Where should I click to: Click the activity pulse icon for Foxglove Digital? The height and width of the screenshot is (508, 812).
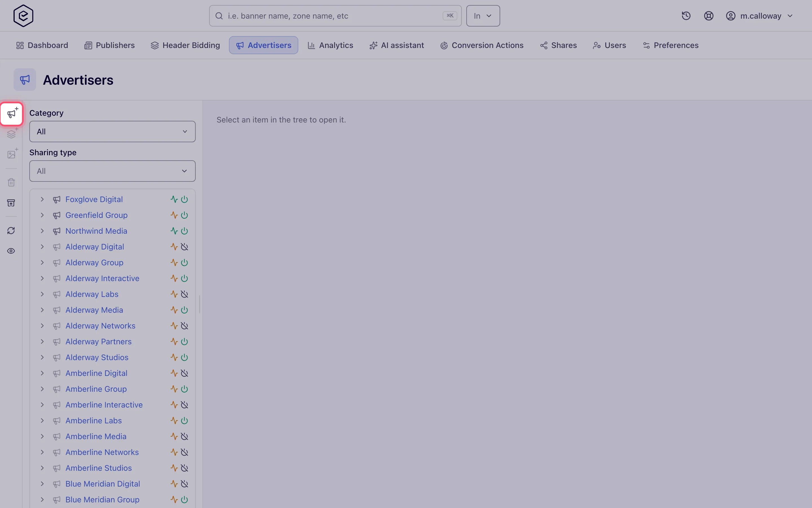click(174, 199)
